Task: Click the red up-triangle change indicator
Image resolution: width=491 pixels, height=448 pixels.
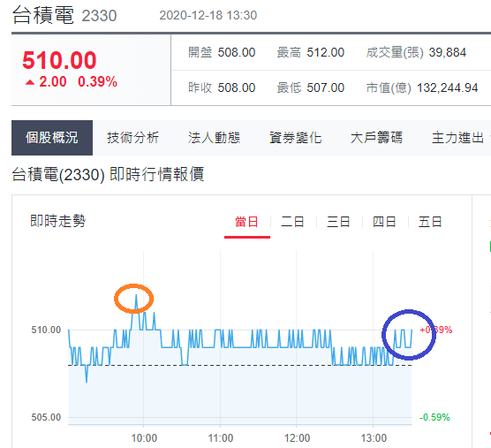Action: [x=30, y=82]
